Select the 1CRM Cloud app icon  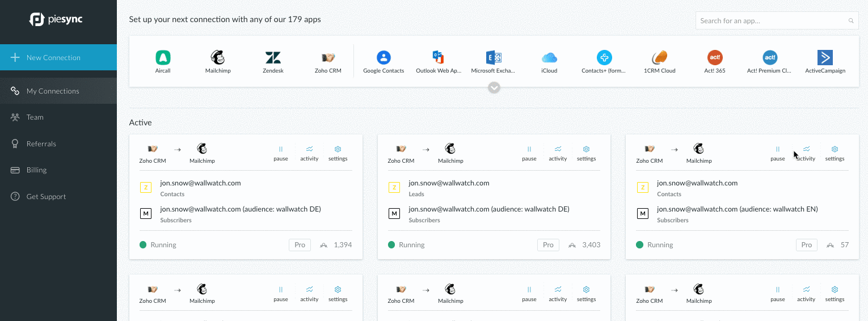[x=660, y=57]
